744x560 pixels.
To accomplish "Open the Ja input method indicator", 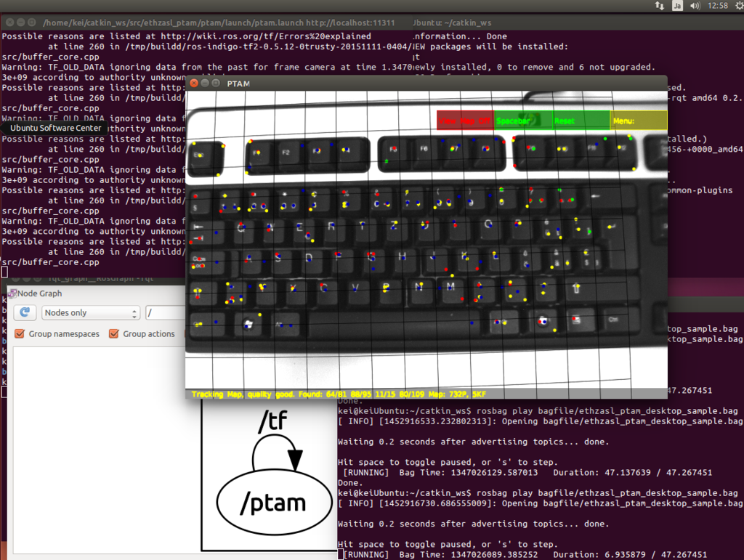I will (677, 6).
